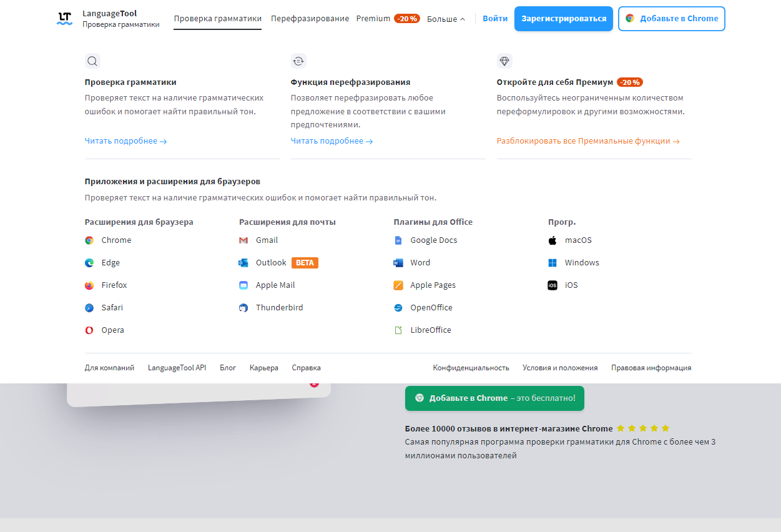The image size is (781, 532).
Task: Click the Google Docs icon
Action: [398, 240]
